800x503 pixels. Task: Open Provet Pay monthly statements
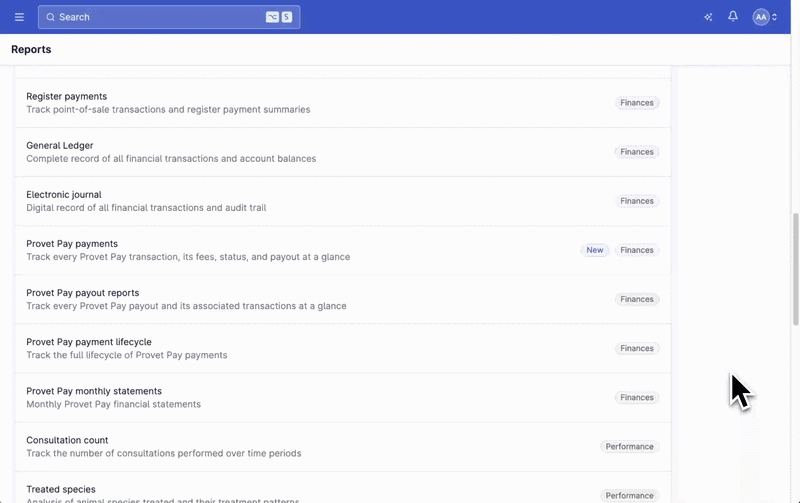(343, 397)
